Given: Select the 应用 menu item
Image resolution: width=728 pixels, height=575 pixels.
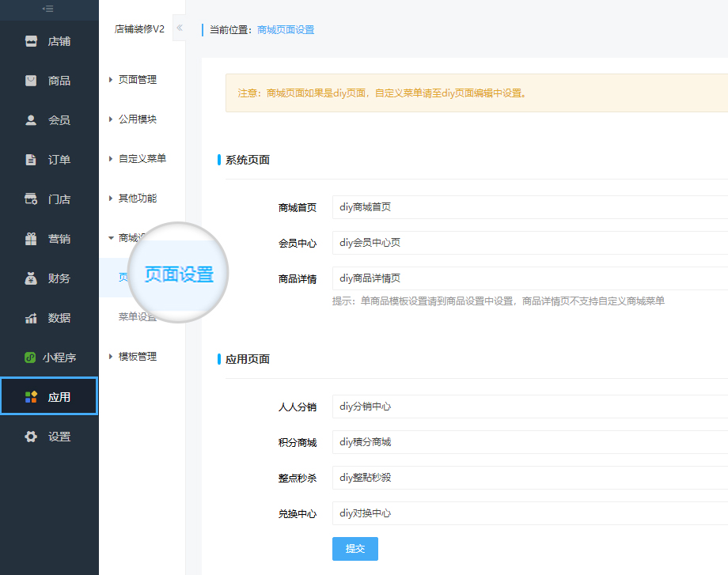Looking at the screenshot, I should point(49,397).
